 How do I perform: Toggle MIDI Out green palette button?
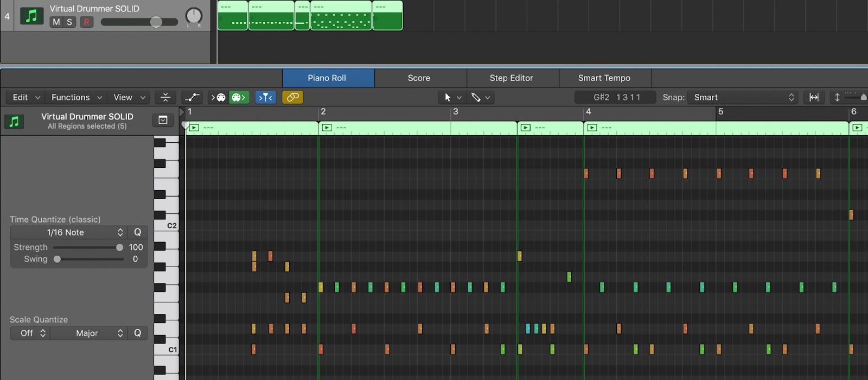239,97
